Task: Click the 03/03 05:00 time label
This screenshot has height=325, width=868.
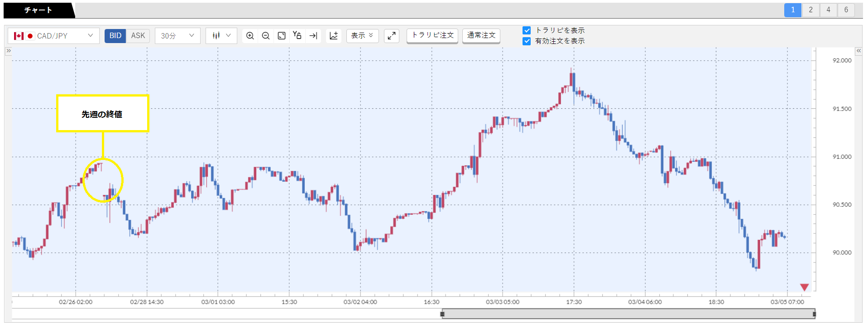Action: (x=503, y=302)
